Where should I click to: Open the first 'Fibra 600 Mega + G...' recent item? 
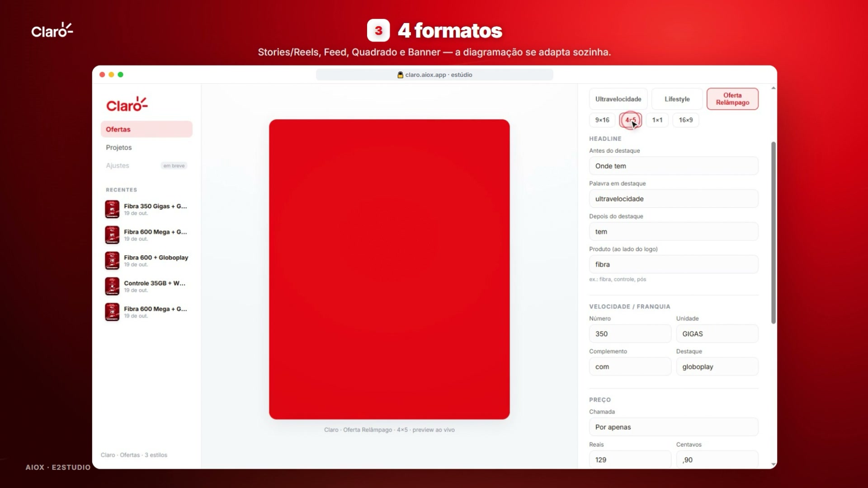click(146, 235)
